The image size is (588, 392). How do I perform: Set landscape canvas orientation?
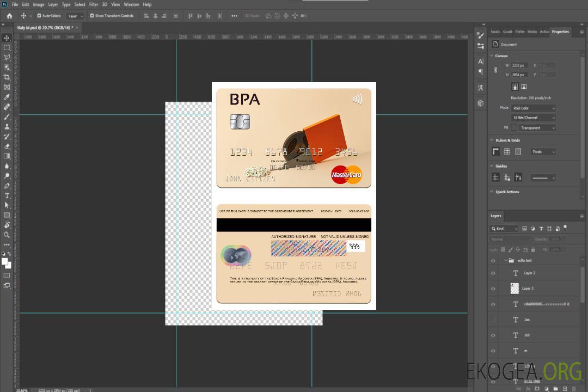click(524, 87)
